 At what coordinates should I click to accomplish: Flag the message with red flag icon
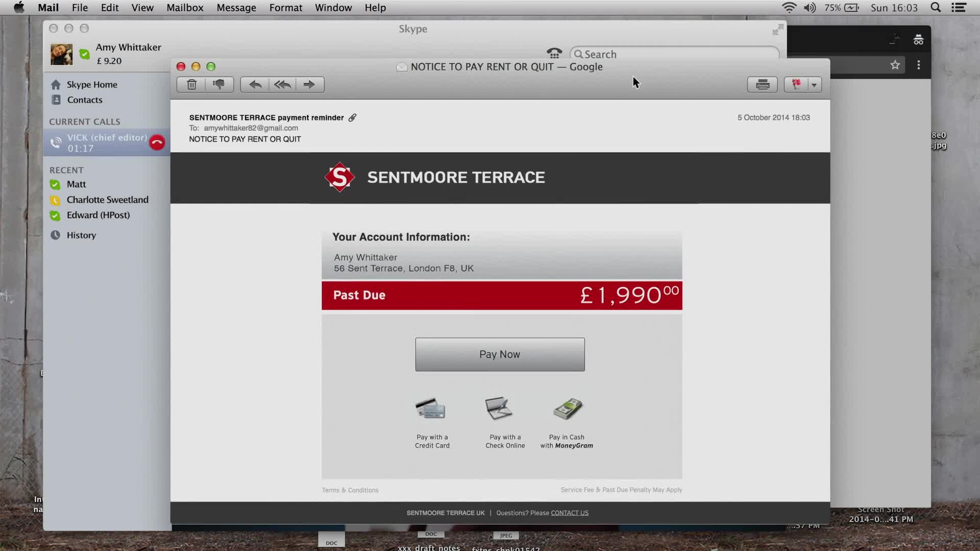tap(796, 85)
